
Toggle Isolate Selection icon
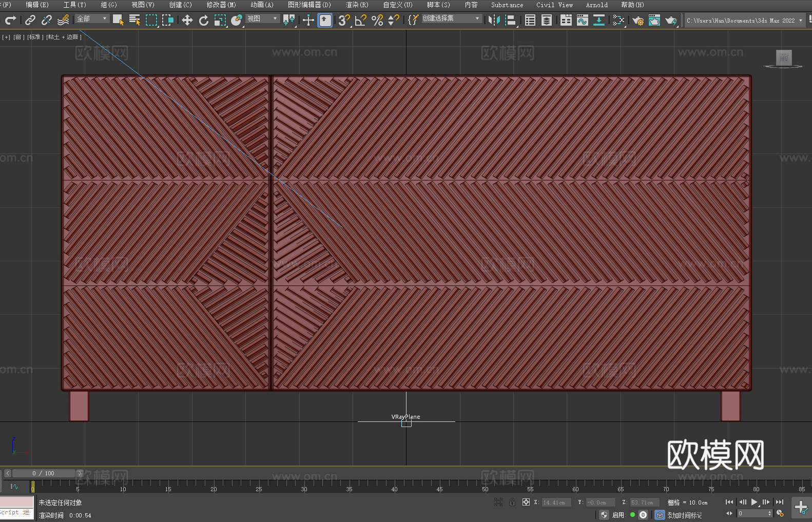[498, 502]
